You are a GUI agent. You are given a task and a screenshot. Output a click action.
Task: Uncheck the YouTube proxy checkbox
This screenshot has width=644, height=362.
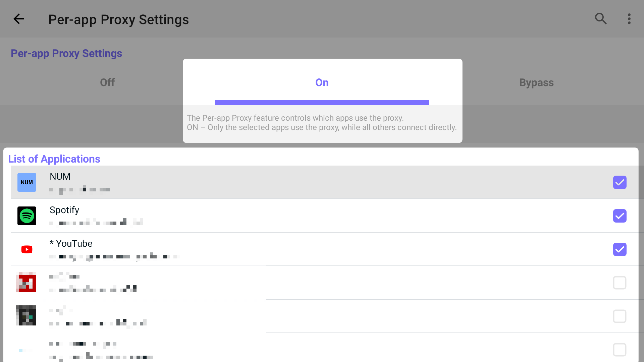coord(620,249)
